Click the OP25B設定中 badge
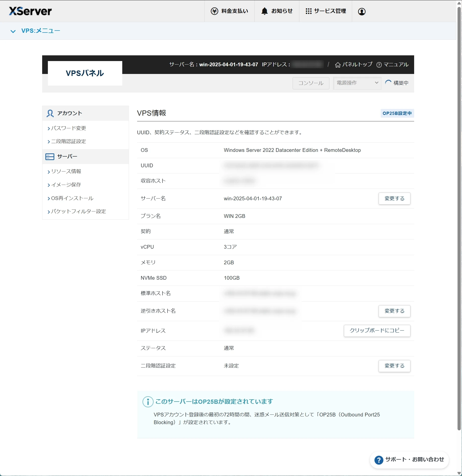This screenshot has height=476, width=462. click(x=397, y=113)
